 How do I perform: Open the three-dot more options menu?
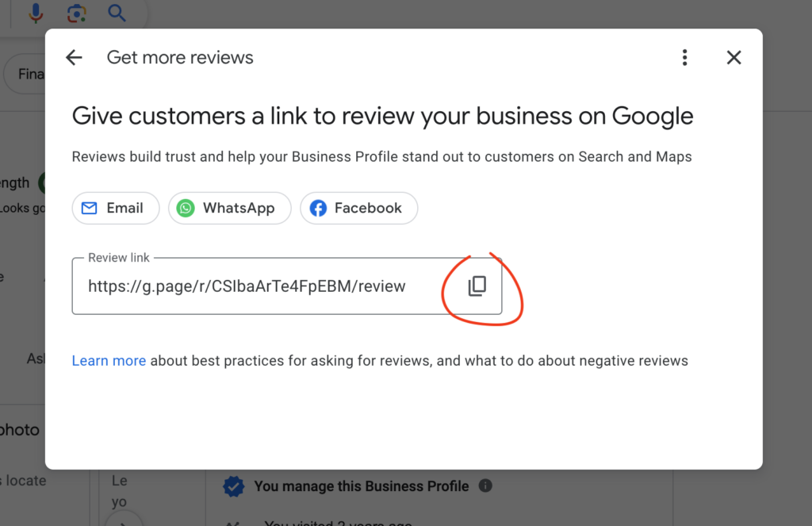pyautogui.click(x=684, y=57)
